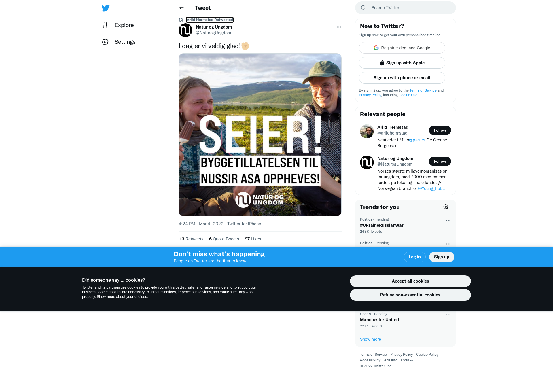Click the Twitter bird logo
This screenshot has width=553, height=392.
pos(105,8)
